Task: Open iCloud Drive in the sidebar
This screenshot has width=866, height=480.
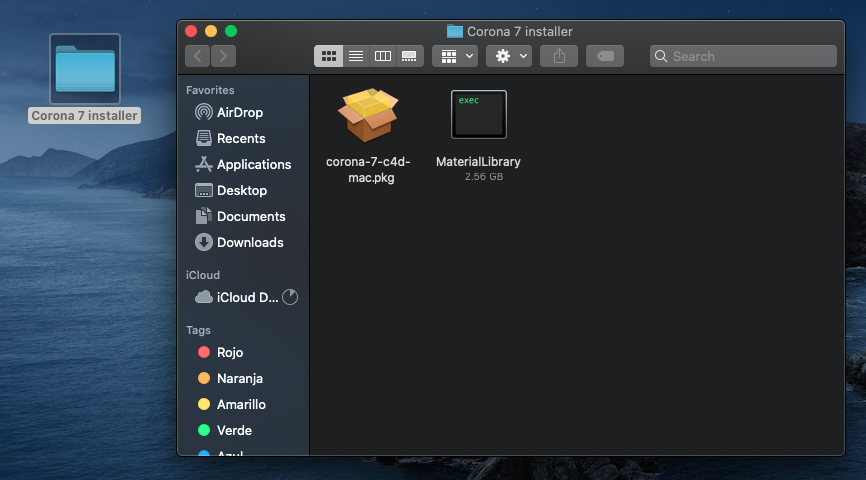Action: pos(236,297)
